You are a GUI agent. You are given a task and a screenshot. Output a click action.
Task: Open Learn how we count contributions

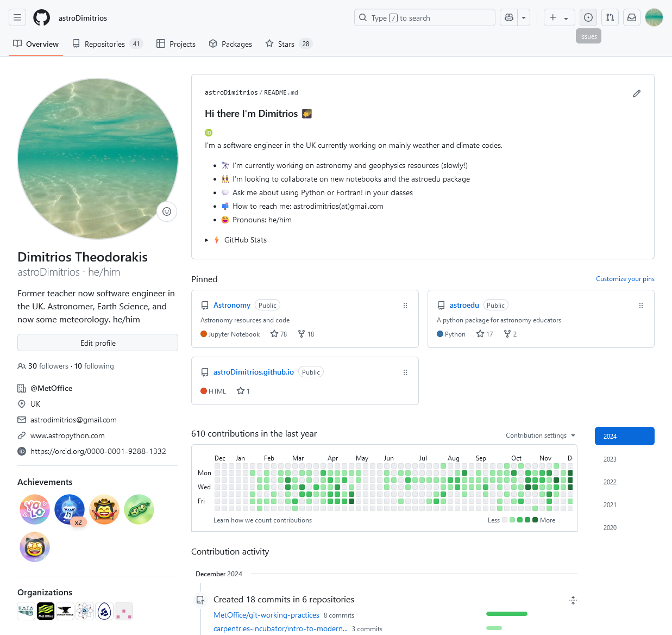(262, 520)
